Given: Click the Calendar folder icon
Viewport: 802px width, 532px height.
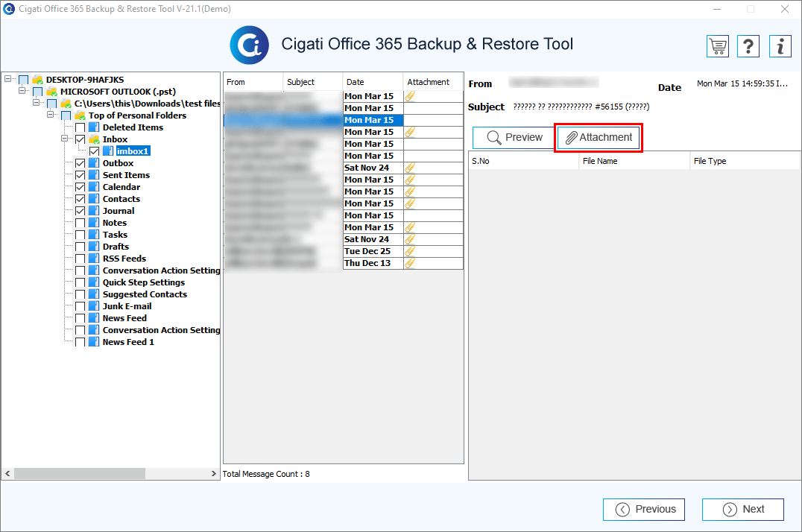Looking at the screenshot, I should click(94, 187).
